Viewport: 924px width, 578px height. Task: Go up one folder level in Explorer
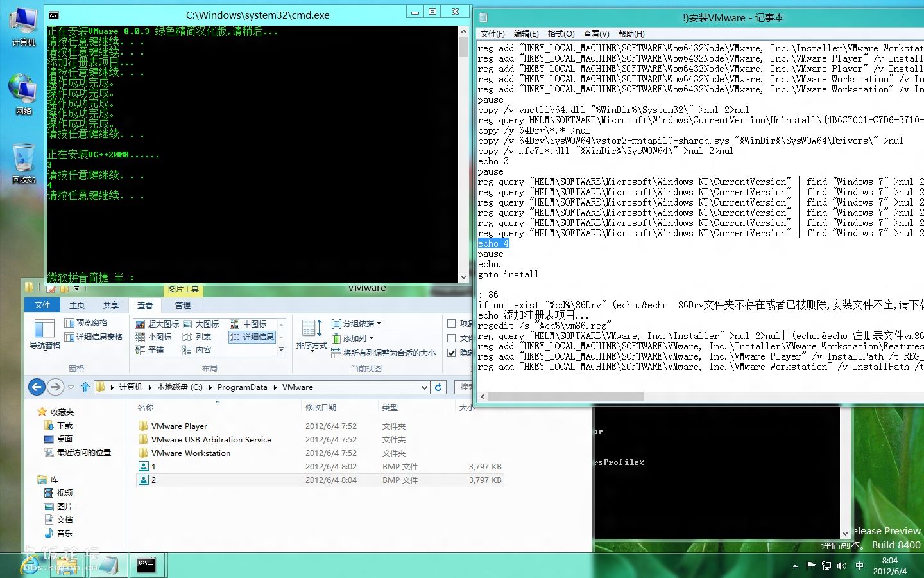pos(85,387)
